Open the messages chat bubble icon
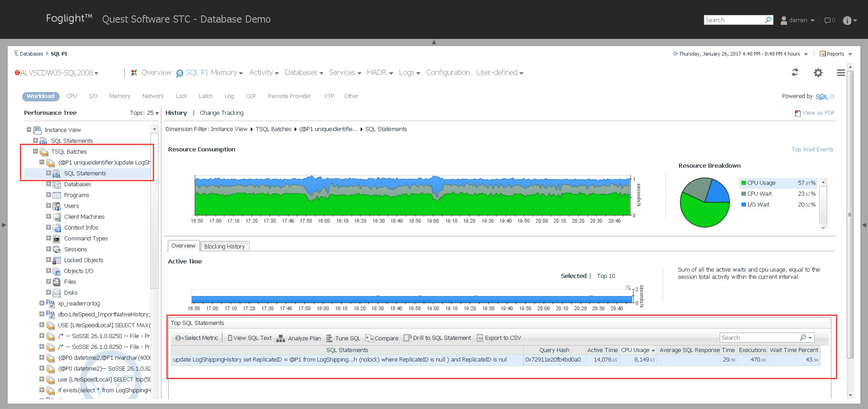The image size is (868, 409). click(827, 20)
